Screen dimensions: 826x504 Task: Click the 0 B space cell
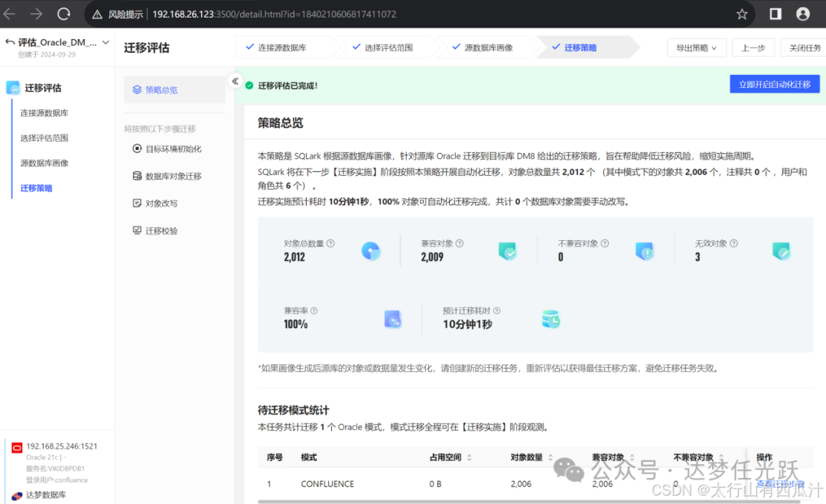(435, 484)
